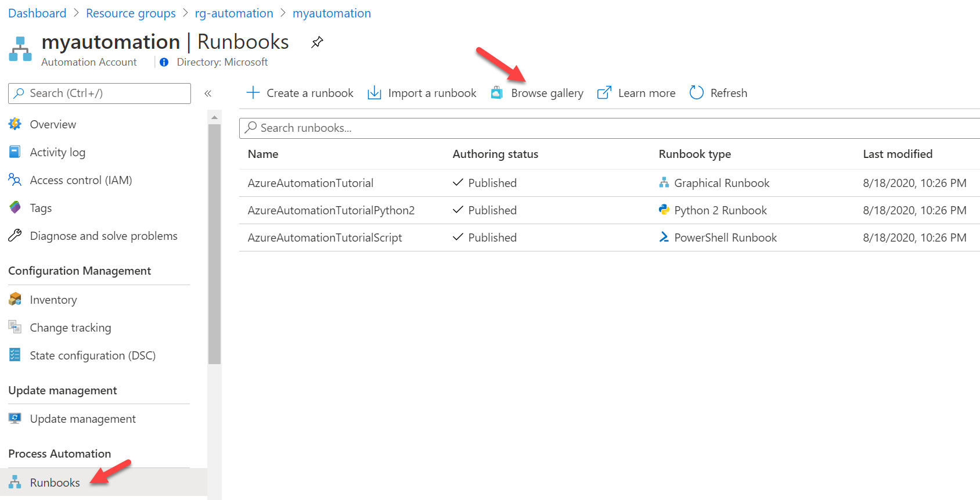Screen dimensions: 980x500
Task: Click the Inventory box icon
Action: [15, 300]
